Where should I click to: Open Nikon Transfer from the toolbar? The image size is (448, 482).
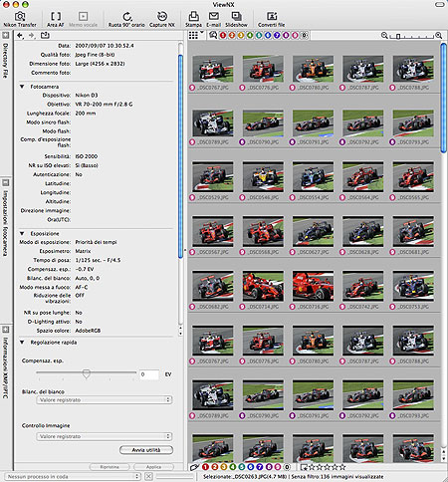pyautogui.click(x=20, y=19)
